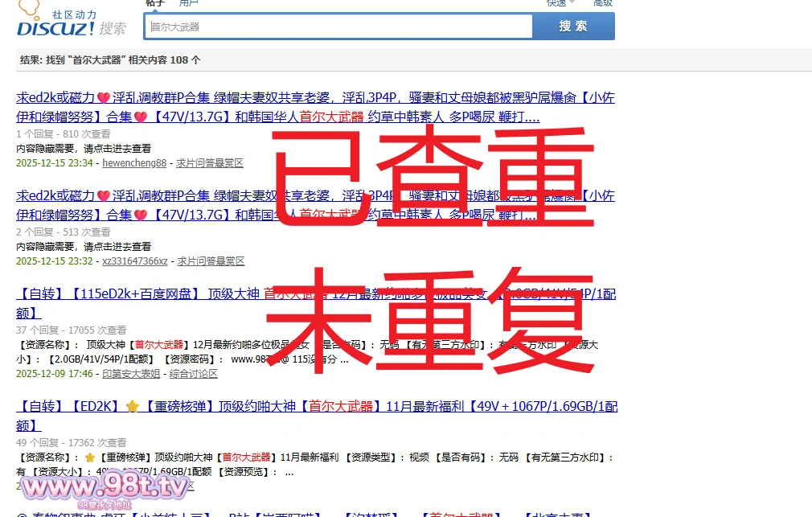This screenshot has height=517, width=812.
Task: Open the 综合讨论区 forum link
Action: tap(194, 374)
